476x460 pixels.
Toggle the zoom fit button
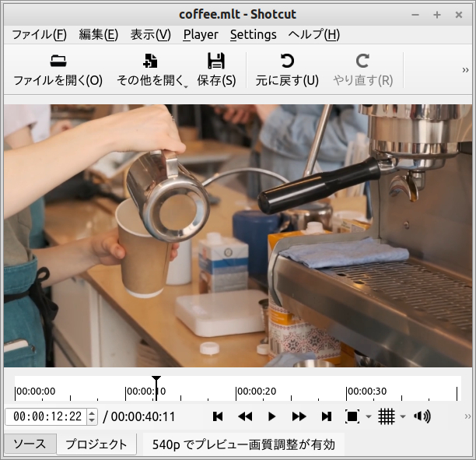pyautogui.click(x=352, y=416)
